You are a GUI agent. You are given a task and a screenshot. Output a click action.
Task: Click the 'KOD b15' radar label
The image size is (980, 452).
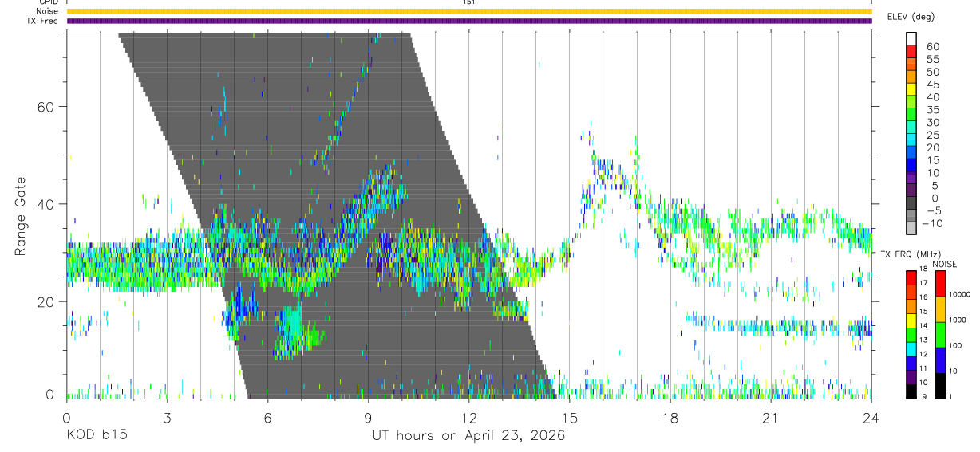(x=96, y=435)
